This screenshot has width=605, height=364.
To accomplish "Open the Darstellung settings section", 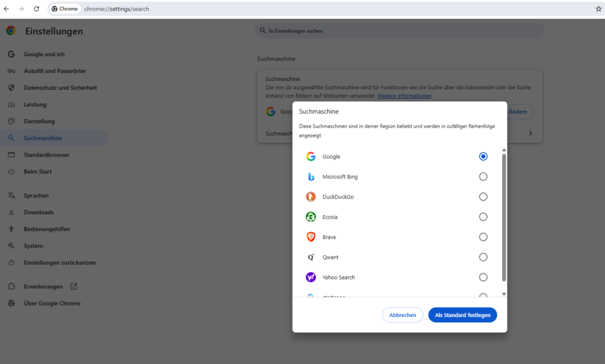I will (39, 121).
